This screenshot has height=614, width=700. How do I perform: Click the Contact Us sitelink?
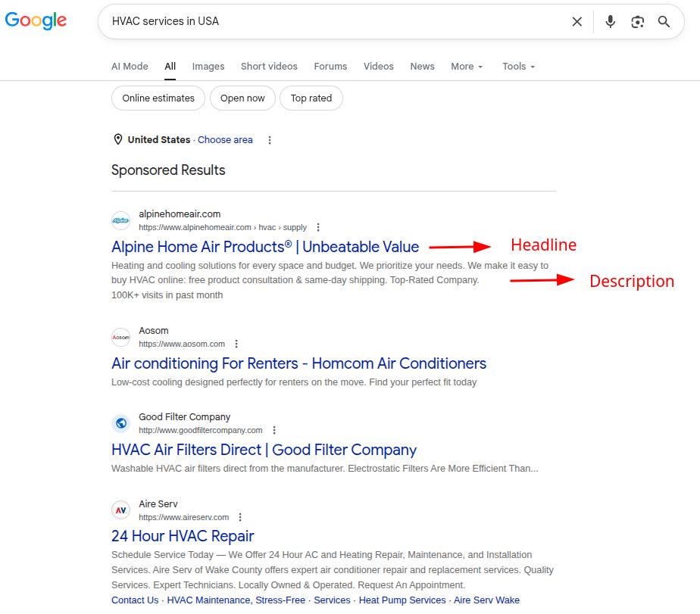coord(135,600)
